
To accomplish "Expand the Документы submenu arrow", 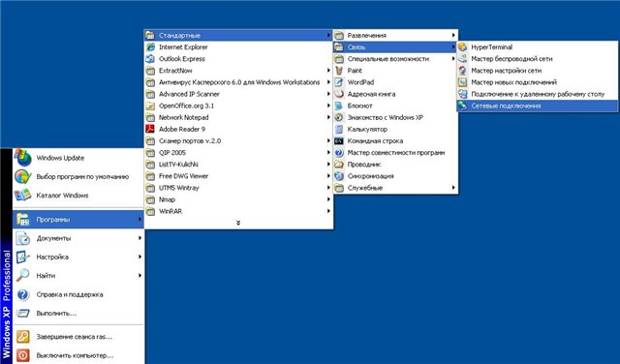I will click(139, 238).
